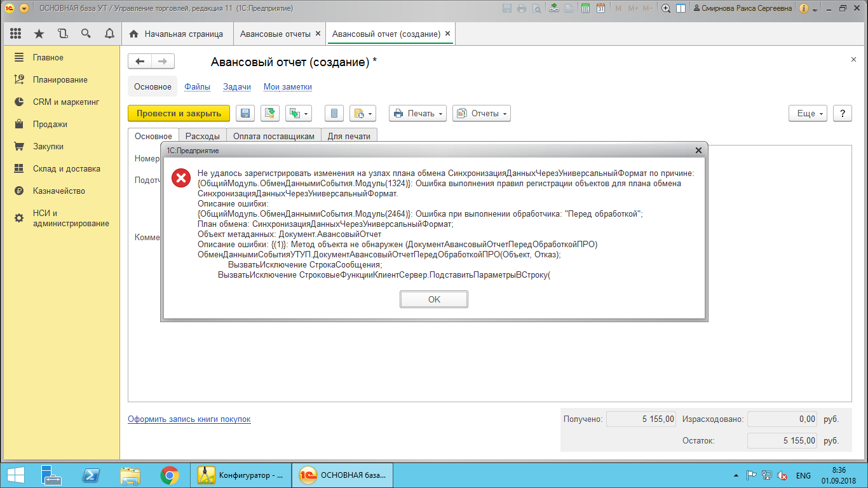Image resolution: width=868 pixels, height=488 pixels.
Task: Click the search magnifier icon
Action: (86, 34)
